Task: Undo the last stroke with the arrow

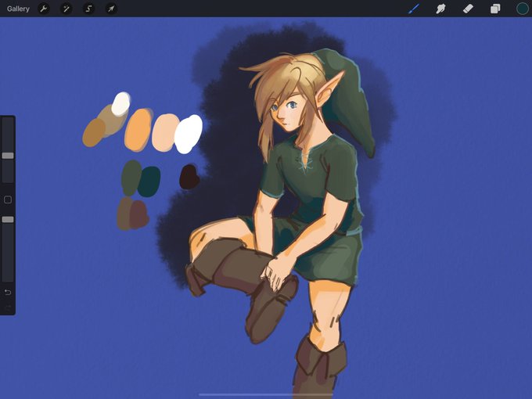Action: 8,292
